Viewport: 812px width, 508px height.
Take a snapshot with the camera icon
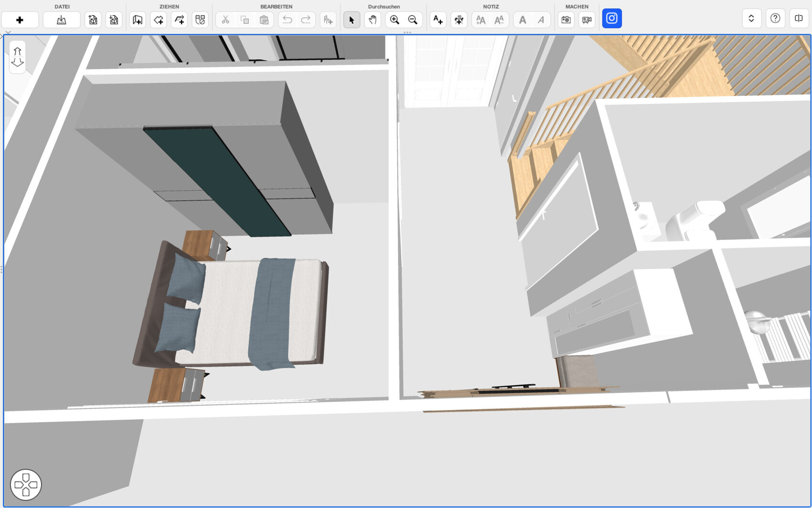pyautogui.click(x=566, y=20)
